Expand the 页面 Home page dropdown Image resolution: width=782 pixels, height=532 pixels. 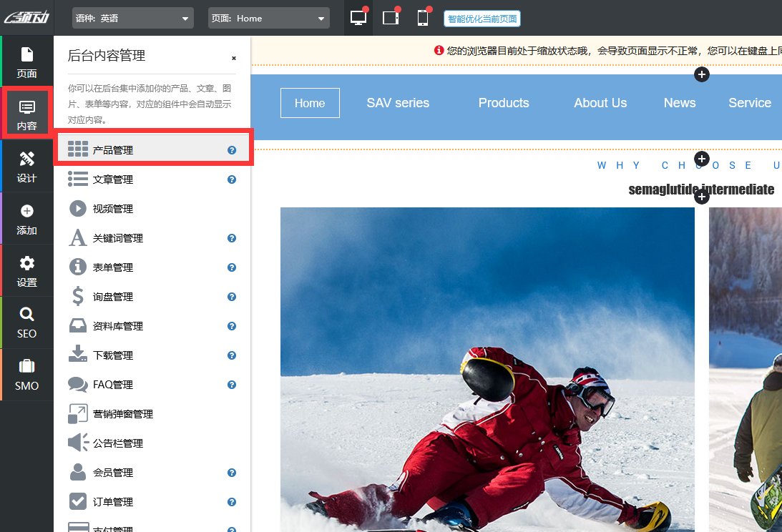pyautogui.click(x=268, y=19)
